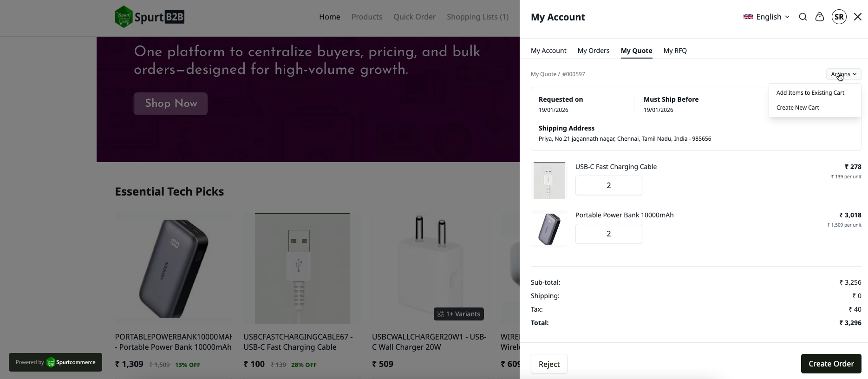Switch to the My Orders tab
This screenshot has height=379, width=868.
point(593,51)
